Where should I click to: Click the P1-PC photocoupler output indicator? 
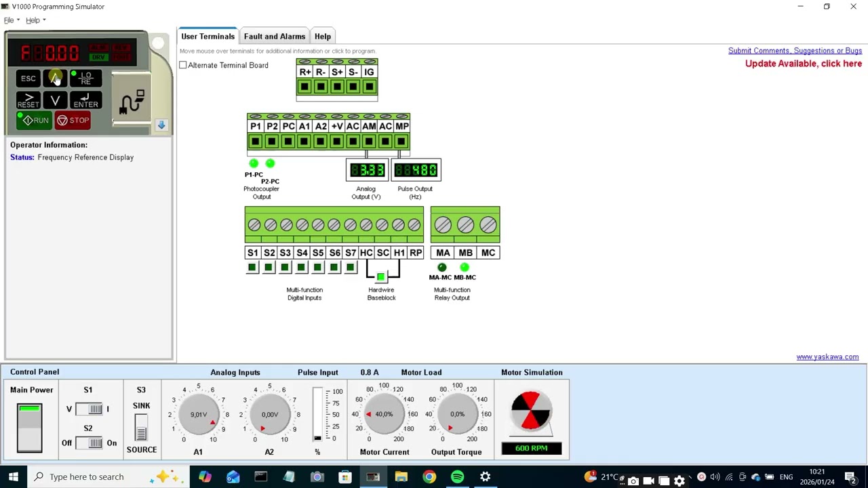pyautogui.click(x=254, y=163)
